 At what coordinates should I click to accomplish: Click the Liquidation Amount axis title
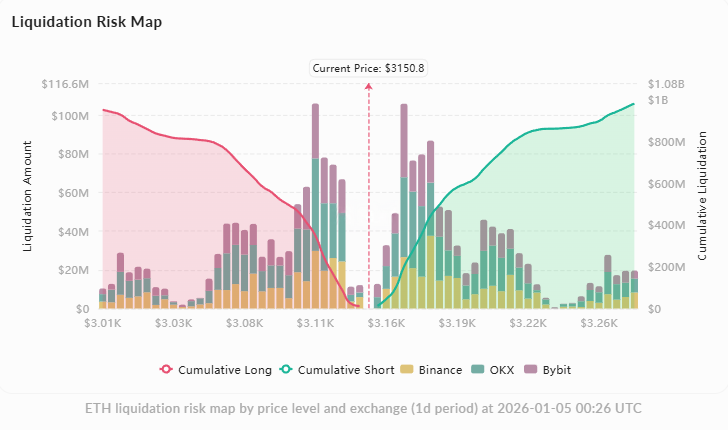27,196
